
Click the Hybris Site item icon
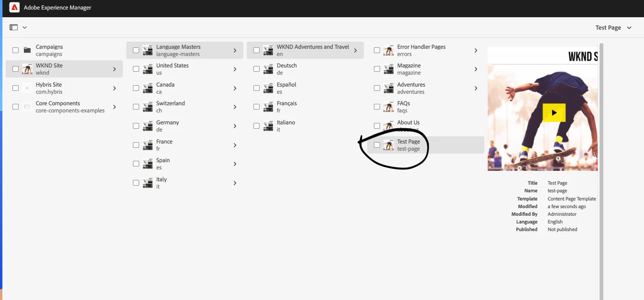click(27, 88)
